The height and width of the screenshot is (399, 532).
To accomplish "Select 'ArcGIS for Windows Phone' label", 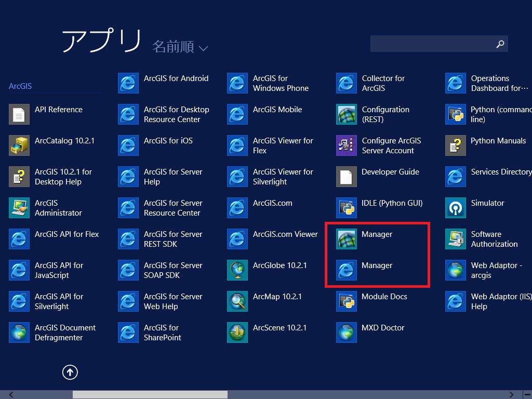I will click(281, 83).
